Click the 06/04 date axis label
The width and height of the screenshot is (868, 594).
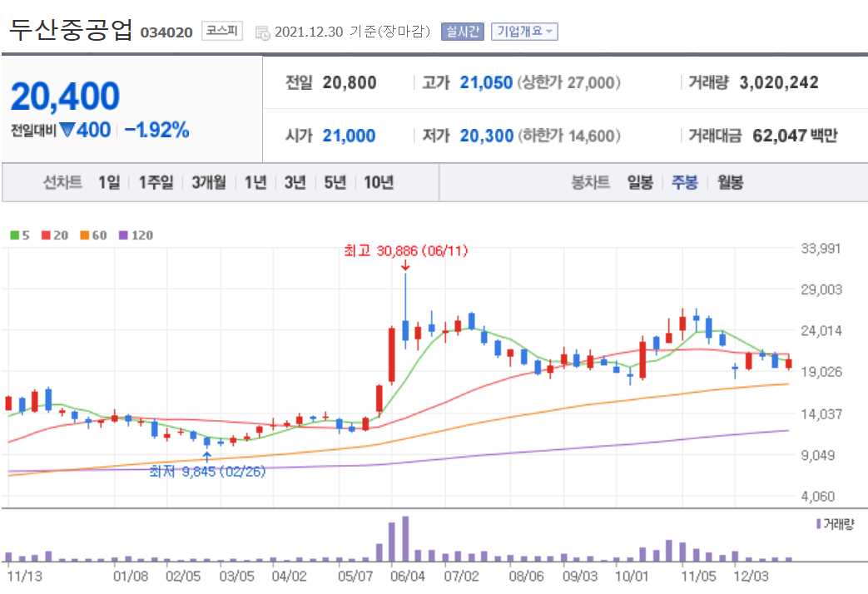pos(408,577)
